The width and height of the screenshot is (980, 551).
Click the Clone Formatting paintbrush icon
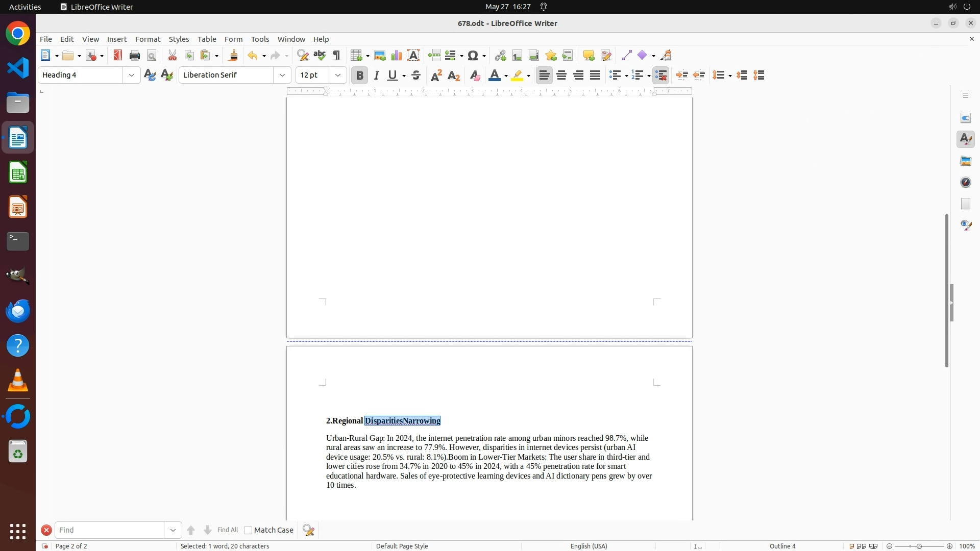point(233,56)
